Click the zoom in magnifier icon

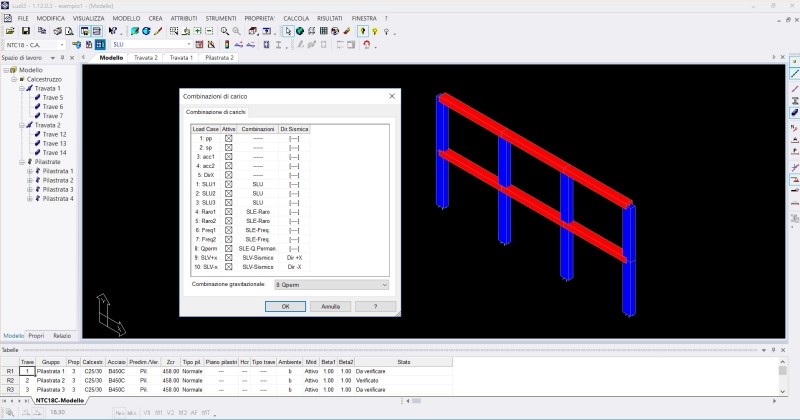click(x=223, y=31)
